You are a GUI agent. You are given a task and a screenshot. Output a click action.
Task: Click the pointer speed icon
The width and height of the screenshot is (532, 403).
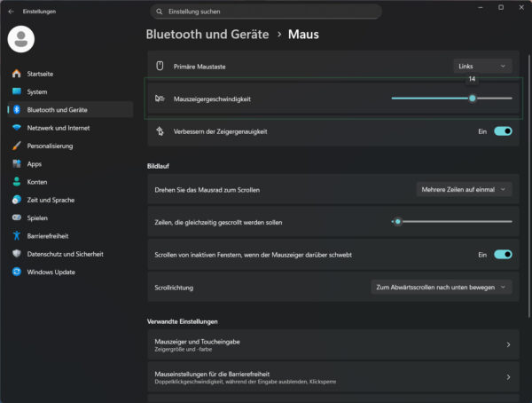coord(160,99)
